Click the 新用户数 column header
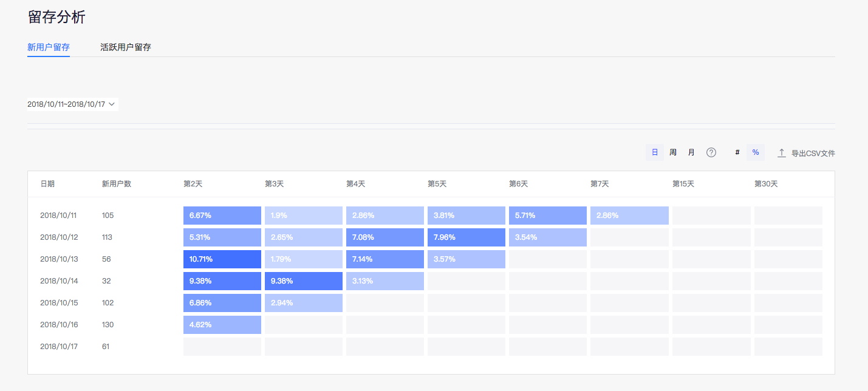 (117, 184)
